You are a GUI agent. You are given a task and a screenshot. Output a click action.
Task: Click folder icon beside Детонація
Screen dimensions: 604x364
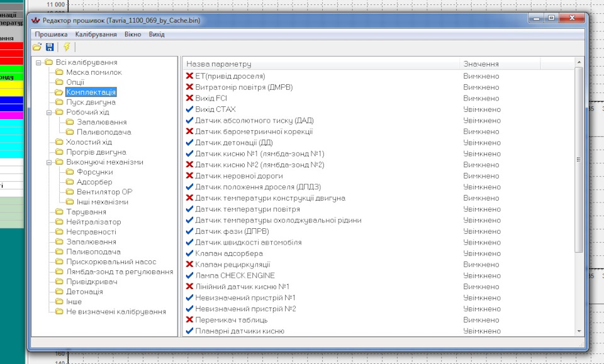[59, 291]
